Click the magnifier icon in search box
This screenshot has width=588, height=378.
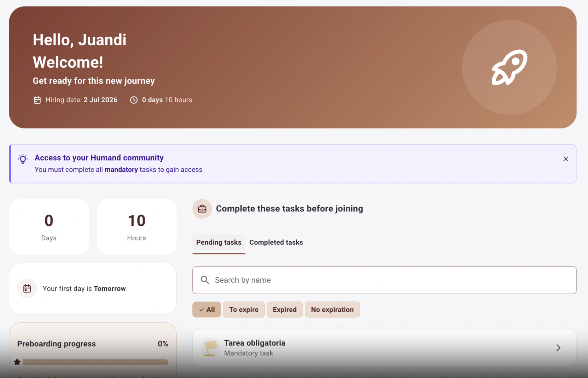[205, 280]
